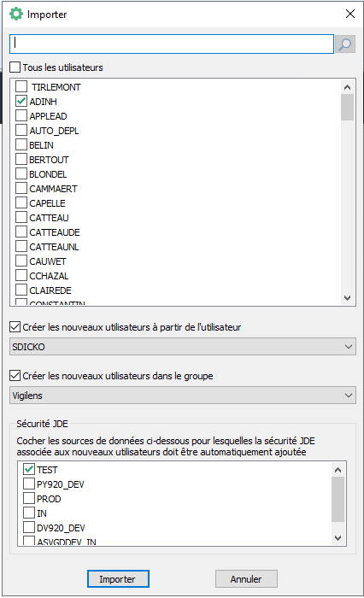Tick the IN data source checkbox
The width and height of the screenshot is (364, 598).
pos(29,513)
